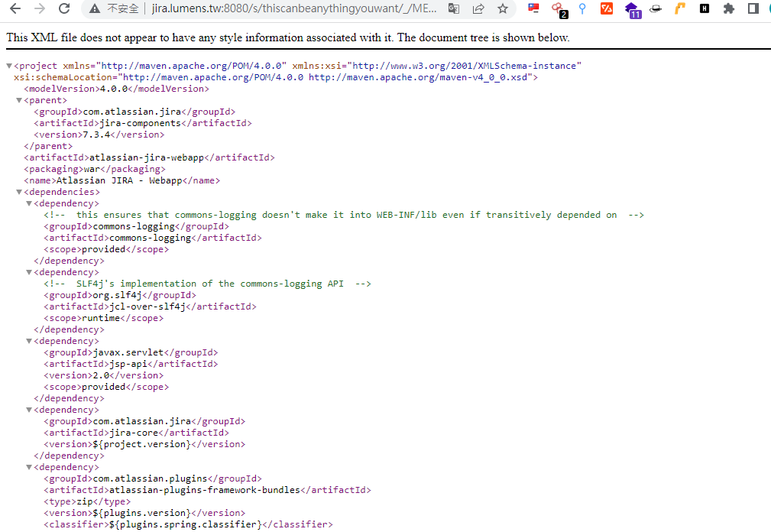The image size is (771, 532).
Task: Open the white hat extension icon
Action: pyautogui.click(x=656, y=8)
